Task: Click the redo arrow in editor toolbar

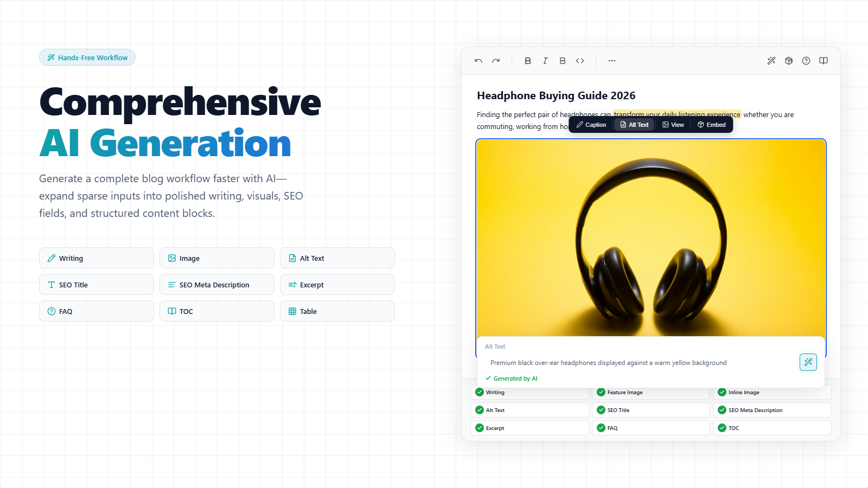Action: (496, 61)
